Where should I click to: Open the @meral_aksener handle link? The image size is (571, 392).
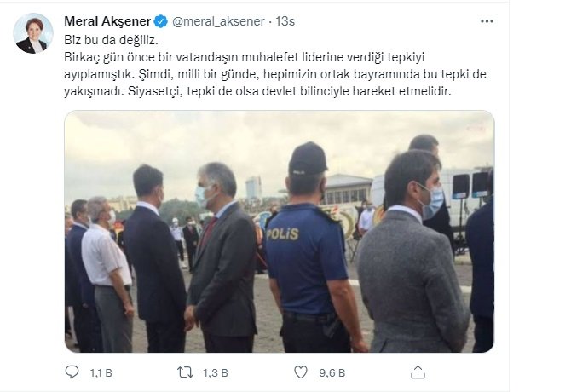(218, 21)
